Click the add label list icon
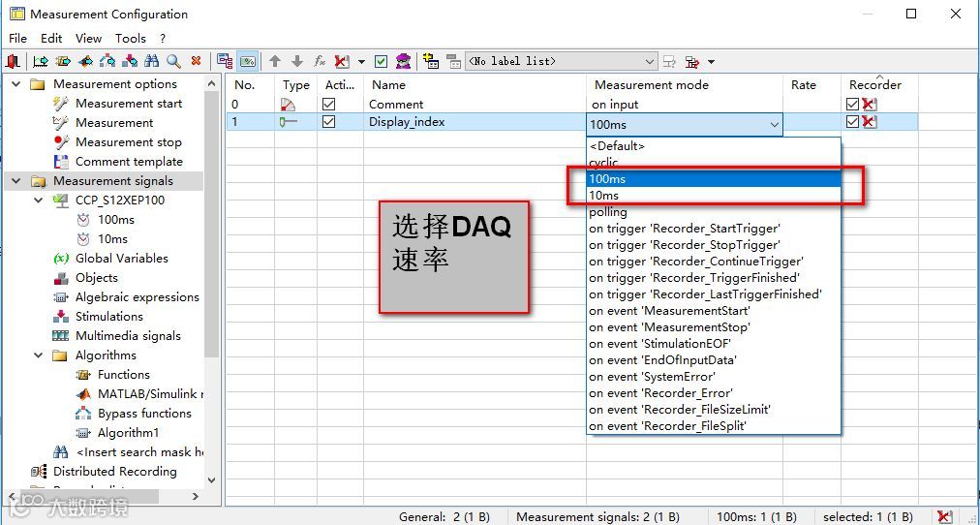The image size is (980, 525). [431, 61]
